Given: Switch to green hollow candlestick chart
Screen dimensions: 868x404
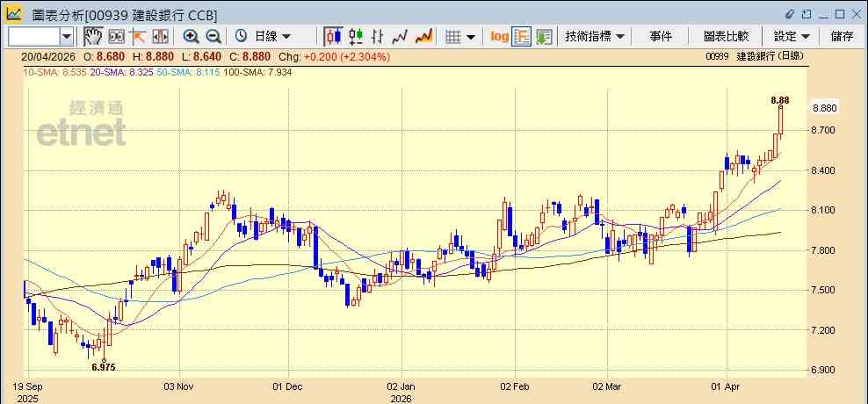Looking at the screenshot, I should tap(356, 37).
